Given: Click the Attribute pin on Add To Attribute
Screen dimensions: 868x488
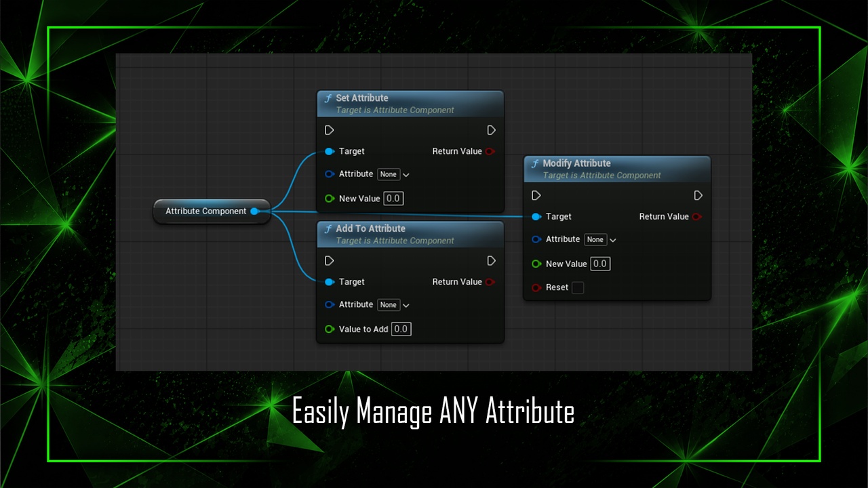Looking at the screenshot, I should tap(330, 305).
